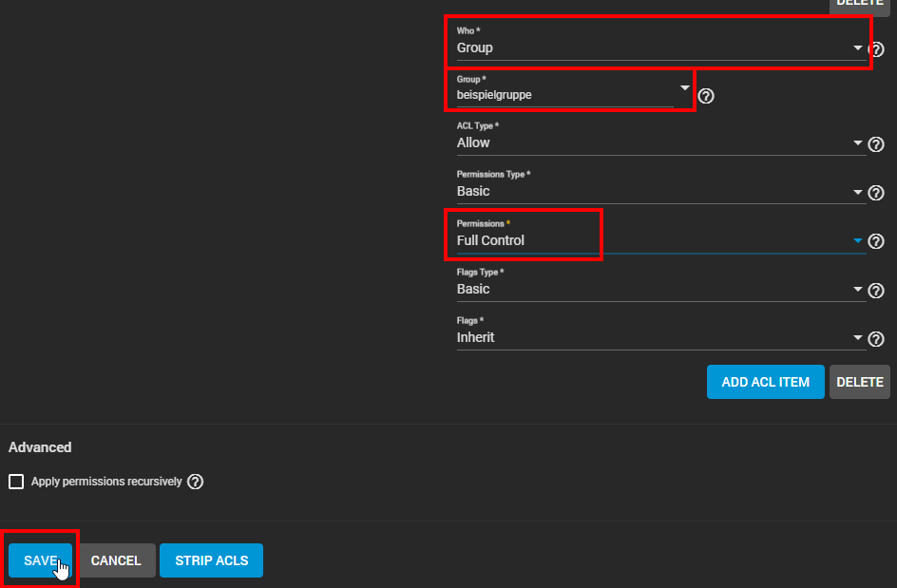The width and height of the screenshot is (897, 588).
Task: Open the Flags dropdown
Action: [x=857, y=338]
